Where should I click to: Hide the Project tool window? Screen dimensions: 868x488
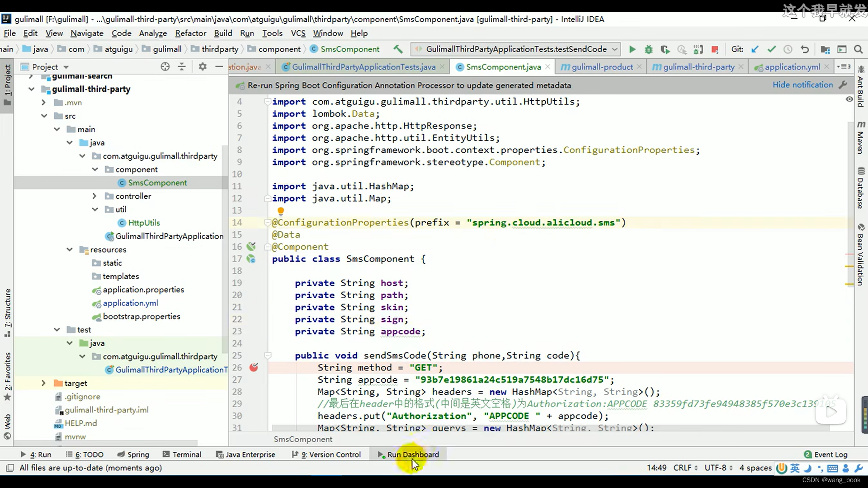219,67
